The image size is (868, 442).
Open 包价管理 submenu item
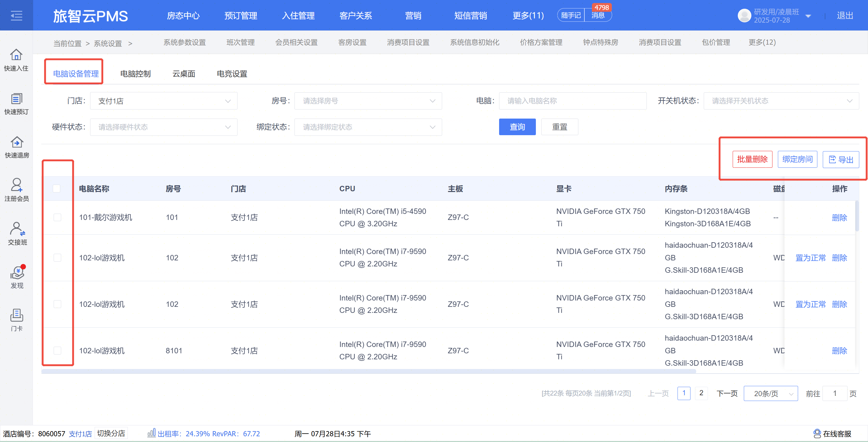pyautogui.click(x=716, y=42)
